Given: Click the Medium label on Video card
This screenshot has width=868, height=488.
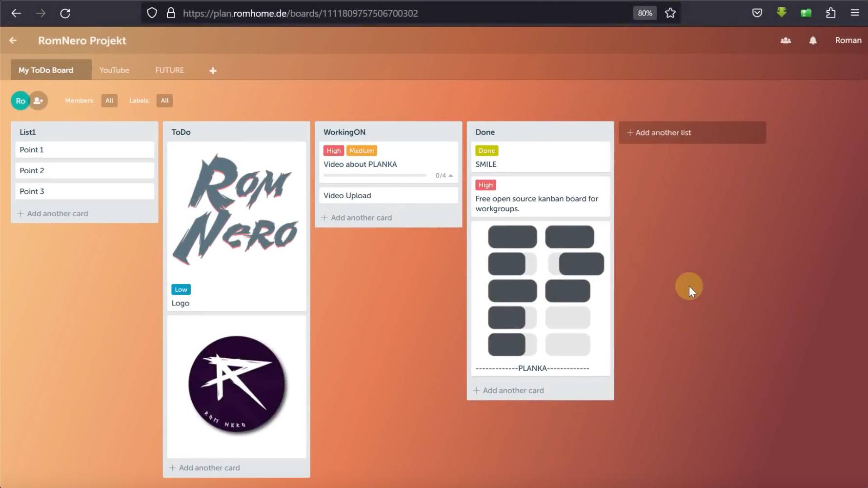Looking at the screenshot, I should 362,151.
